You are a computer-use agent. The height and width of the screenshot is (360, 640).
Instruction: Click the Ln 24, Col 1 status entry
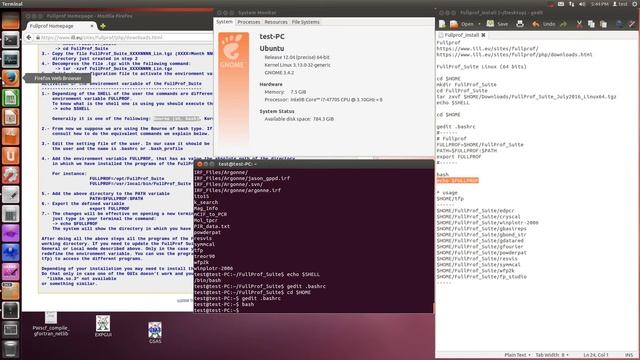tap(596, 355)
